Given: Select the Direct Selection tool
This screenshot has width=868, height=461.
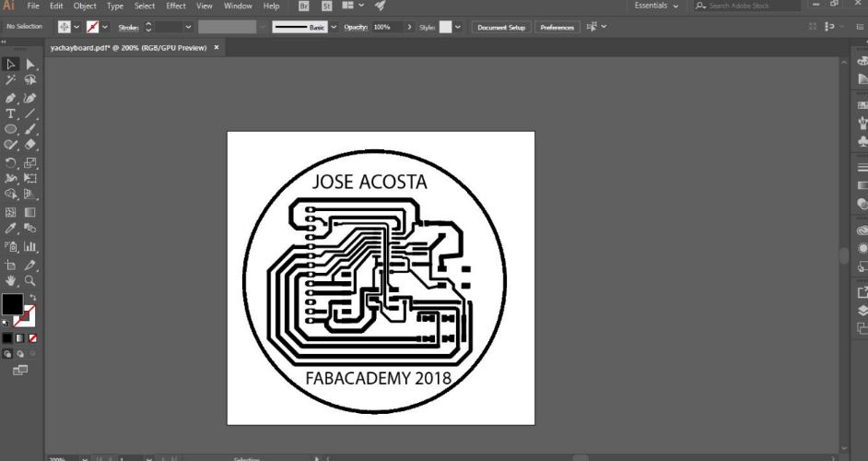Looking at the screenshot, I should click(x=30, y=65).
